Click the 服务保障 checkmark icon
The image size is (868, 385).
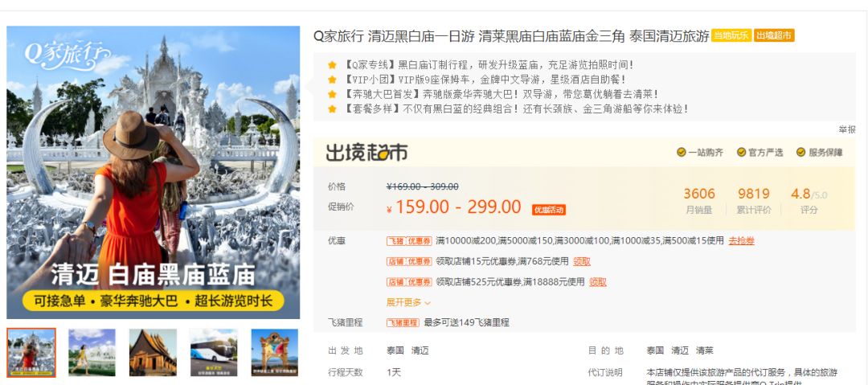coord(801,153)
